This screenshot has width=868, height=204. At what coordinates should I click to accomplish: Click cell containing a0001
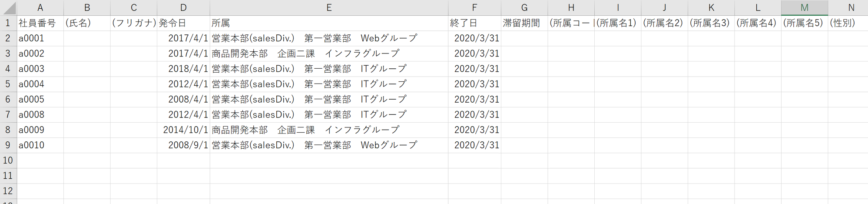tap(40, 38)
